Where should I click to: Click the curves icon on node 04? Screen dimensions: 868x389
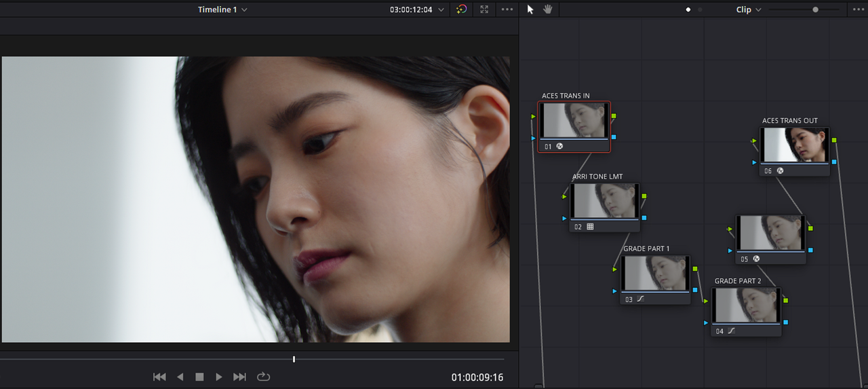point(731,331)
